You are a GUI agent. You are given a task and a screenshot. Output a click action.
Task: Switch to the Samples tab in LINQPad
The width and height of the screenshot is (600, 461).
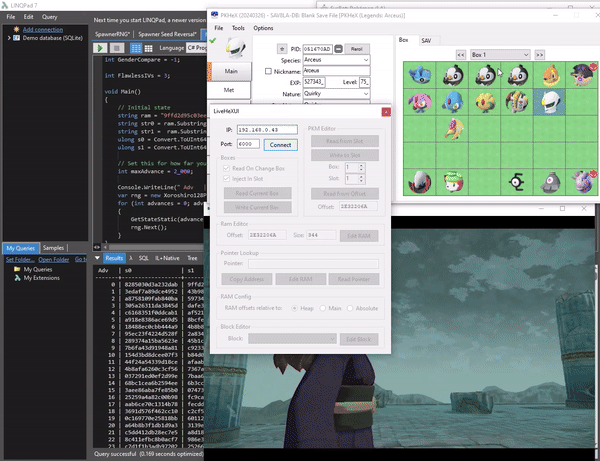(x=53, y=248)
